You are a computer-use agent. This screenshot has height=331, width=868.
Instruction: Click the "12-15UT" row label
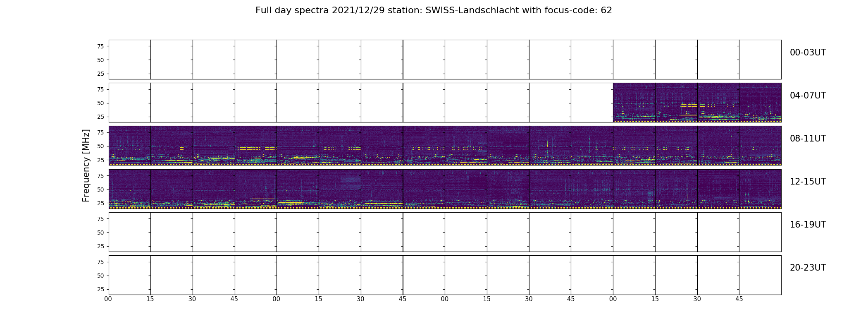[x=808, y=182]
